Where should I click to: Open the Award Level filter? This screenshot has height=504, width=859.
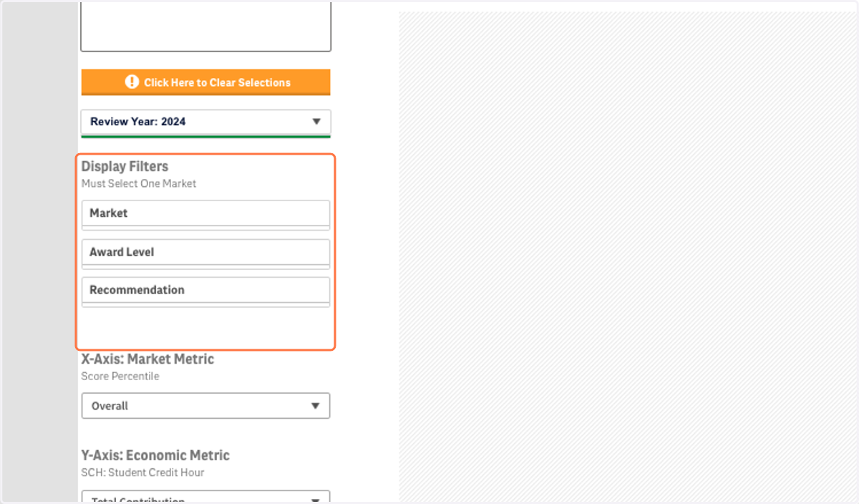(205, 252)
